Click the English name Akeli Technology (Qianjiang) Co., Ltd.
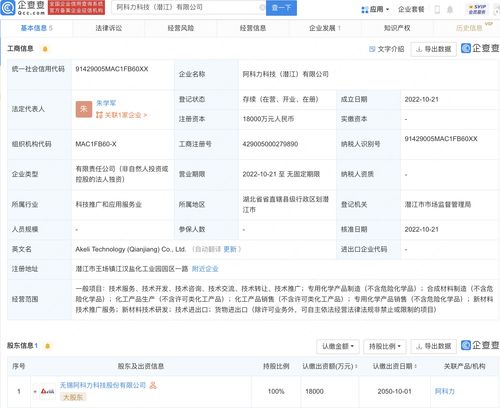 [131, 249]
